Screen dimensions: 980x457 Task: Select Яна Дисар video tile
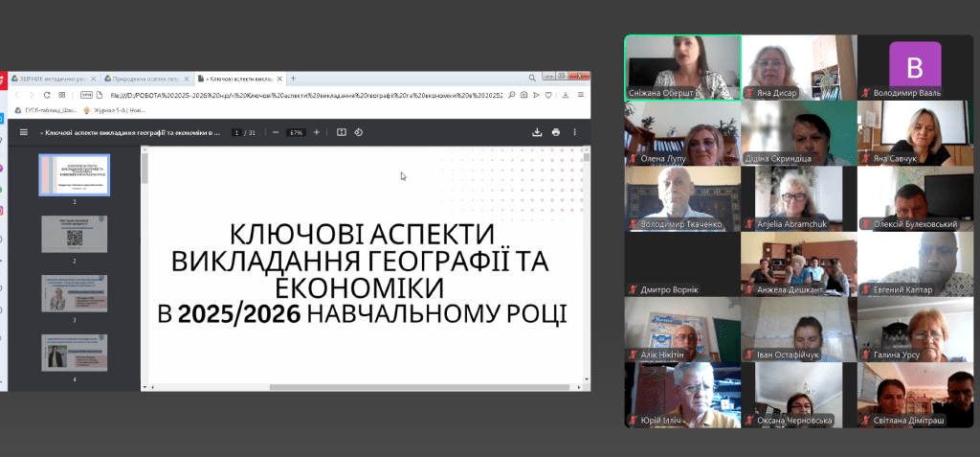point(799,67)
